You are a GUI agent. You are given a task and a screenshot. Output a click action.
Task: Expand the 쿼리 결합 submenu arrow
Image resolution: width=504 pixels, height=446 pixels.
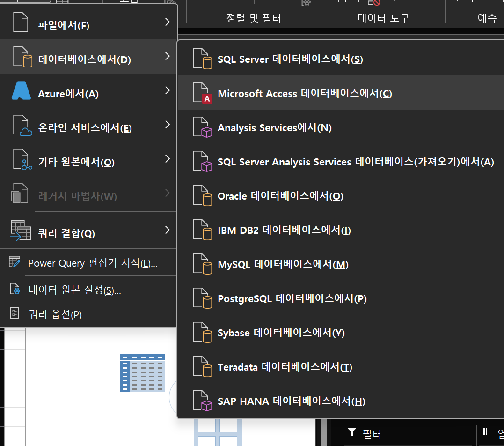(x=168, y=230)
